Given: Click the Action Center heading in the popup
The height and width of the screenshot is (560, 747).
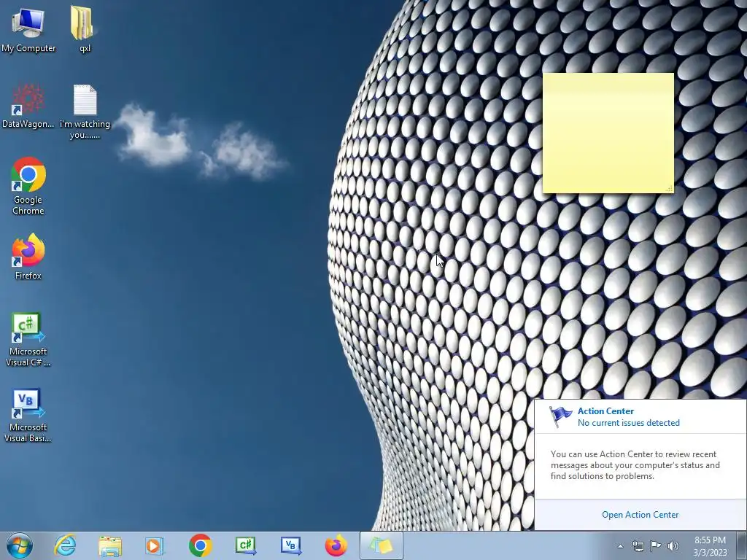Looking at the screenshot, I should (605, 411).
